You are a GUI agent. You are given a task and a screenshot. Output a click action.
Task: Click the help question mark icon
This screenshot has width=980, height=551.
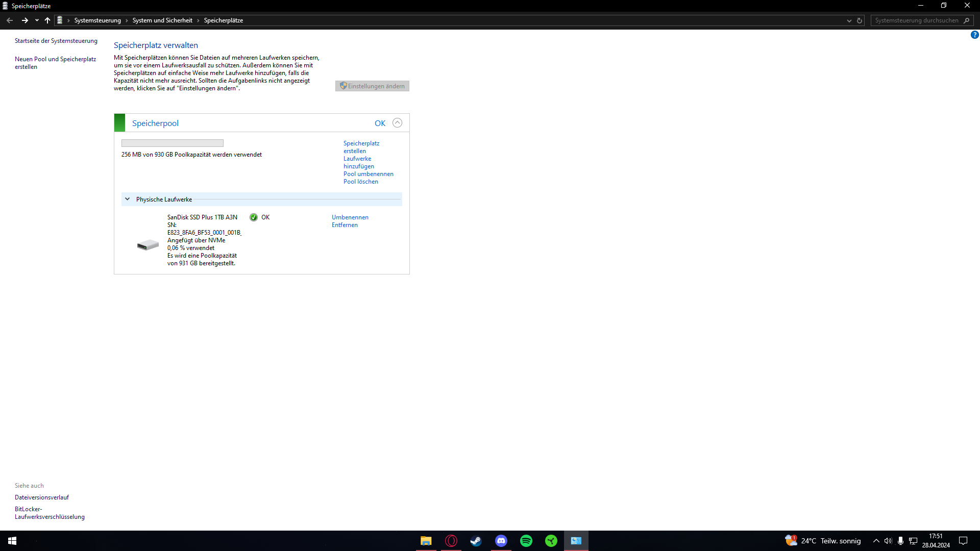click(974, 35)
